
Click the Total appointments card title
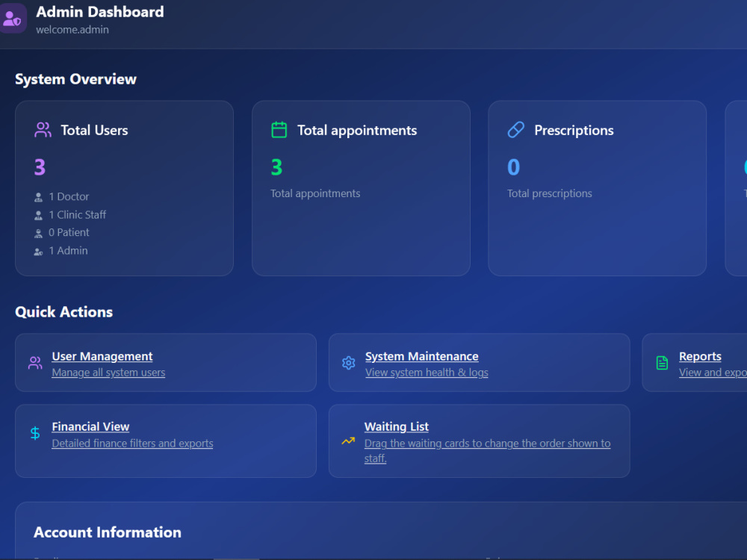point(357,131)
